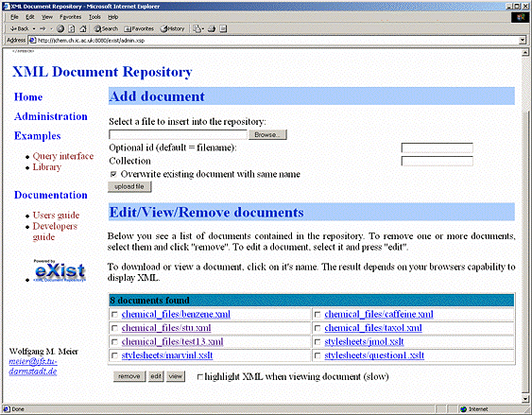532x415 pixels.
Task: Click the Optional id input field
Action: [x=437, y=148]
